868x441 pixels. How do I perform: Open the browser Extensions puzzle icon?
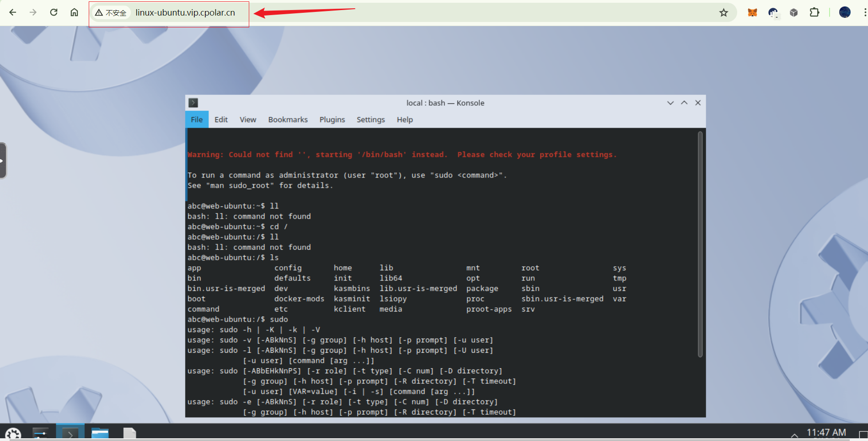coord(814,13)
